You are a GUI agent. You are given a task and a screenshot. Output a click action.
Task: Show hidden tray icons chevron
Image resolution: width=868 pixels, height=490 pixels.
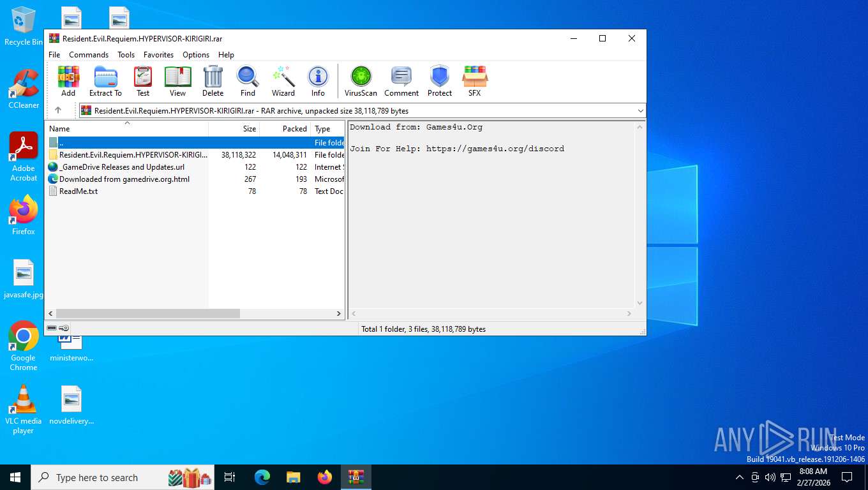click(740, 477)
